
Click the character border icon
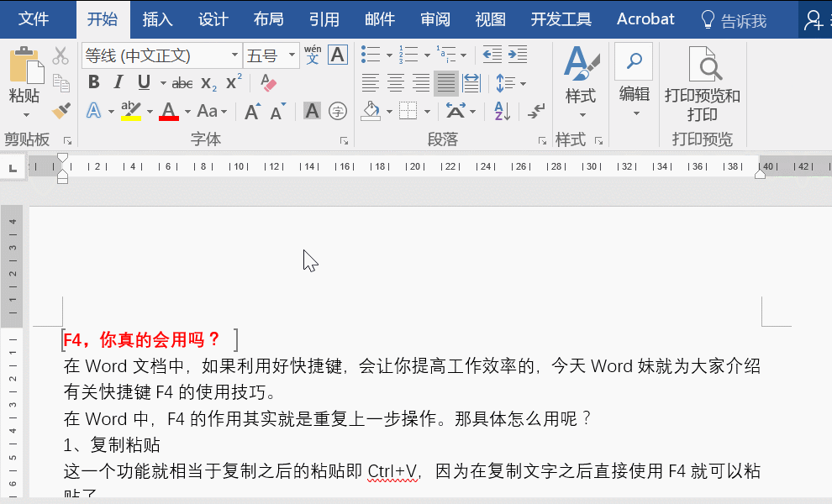coord(338,55)
